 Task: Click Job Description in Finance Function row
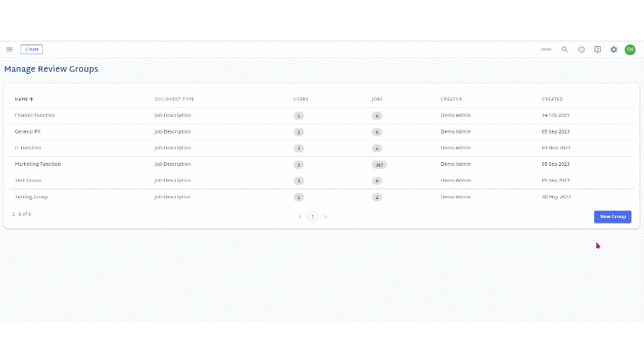pos(172,115)
